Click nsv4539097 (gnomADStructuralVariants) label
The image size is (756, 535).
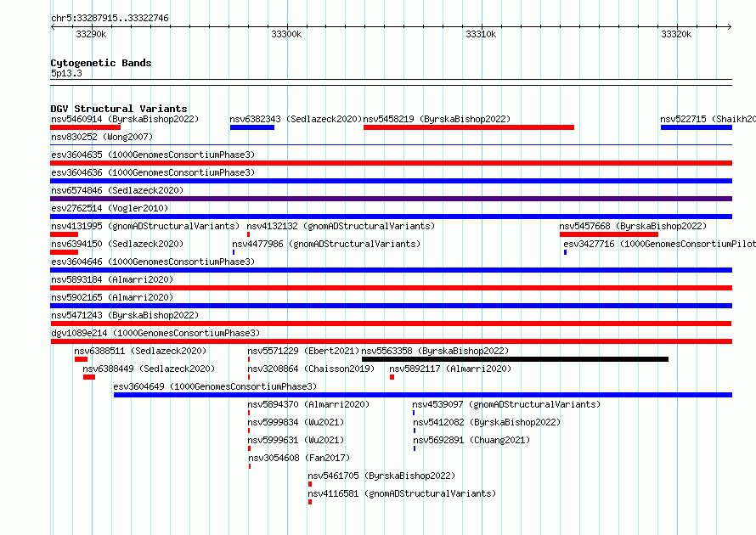pyautogui.click(x=506, y=404)
